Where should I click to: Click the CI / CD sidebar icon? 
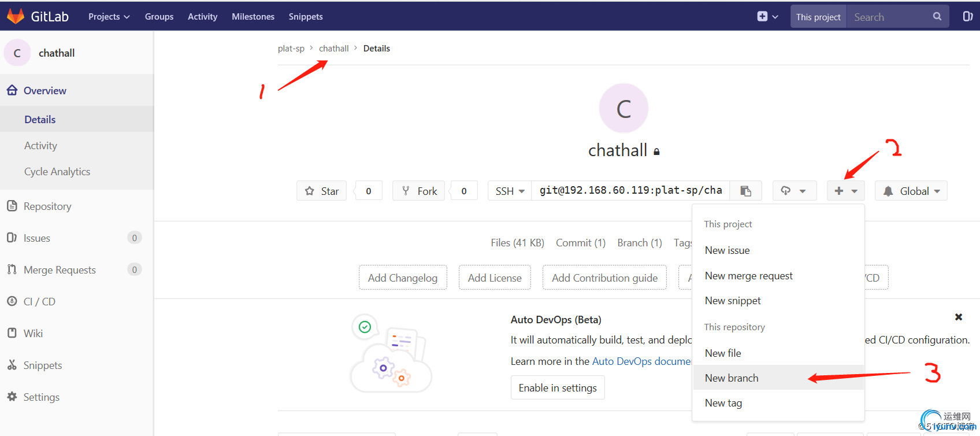[12, 301]
